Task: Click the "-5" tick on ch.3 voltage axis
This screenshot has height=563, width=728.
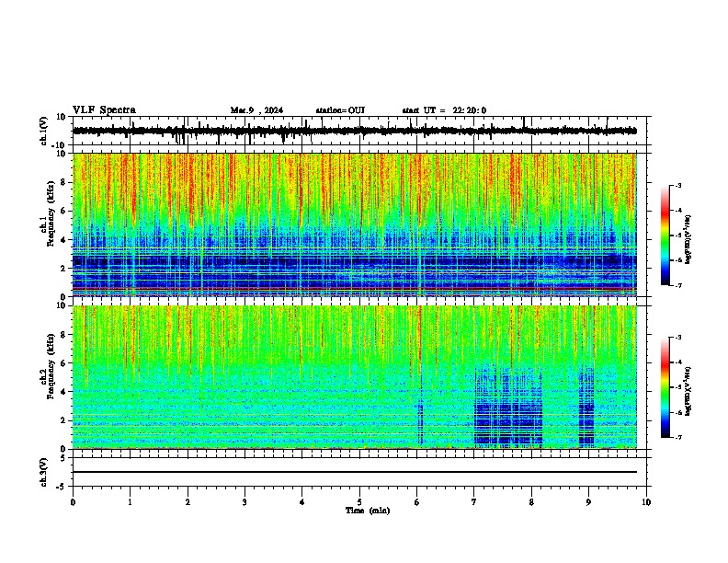Action: pyautogui.click(x=62, y=487)
